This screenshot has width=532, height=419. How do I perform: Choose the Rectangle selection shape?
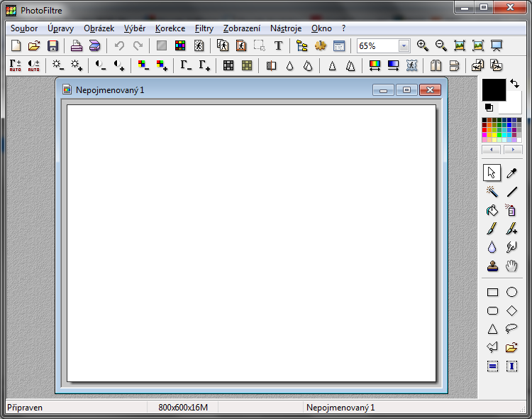(492, 293)
